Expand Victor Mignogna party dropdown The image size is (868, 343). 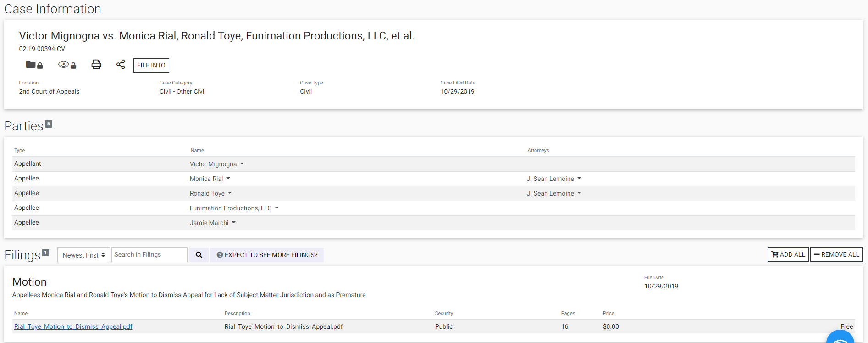217,164
